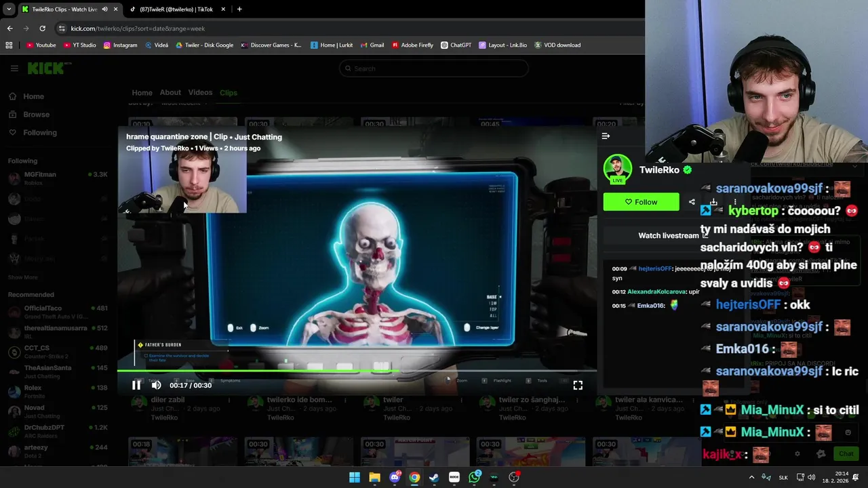Image resolution: width=868 pixels, height=488 pixels.
Task: Open the Youtube bookmark
Action: [x=41, y=45]
